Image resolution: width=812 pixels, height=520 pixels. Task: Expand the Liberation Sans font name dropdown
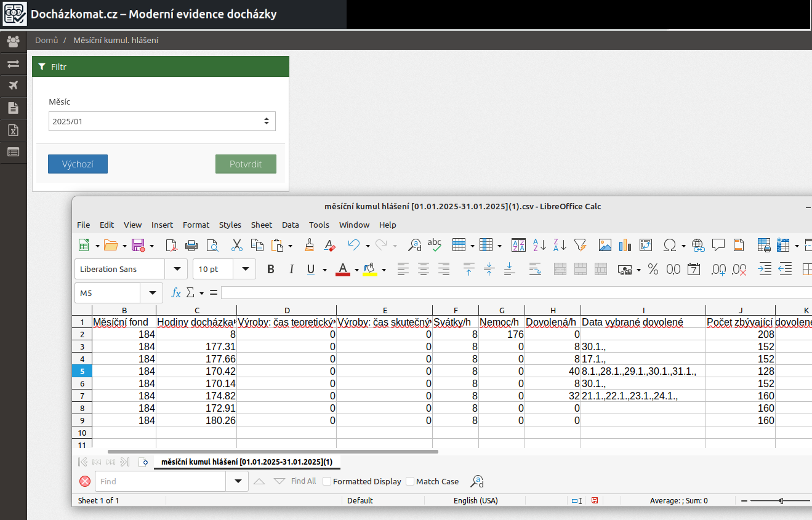click(x=178, y=269)
